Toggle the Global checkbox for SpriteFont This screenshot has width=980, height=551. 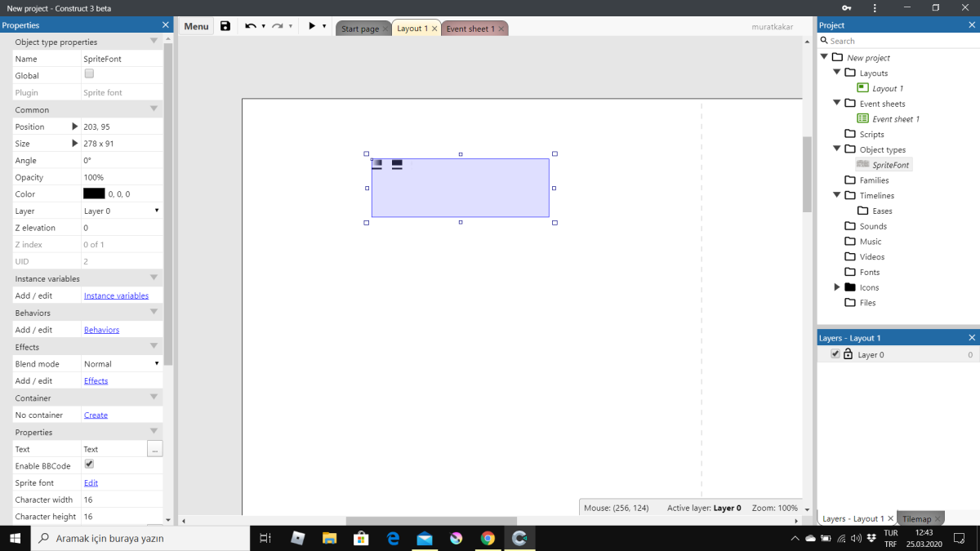pyautogui.click(x=87, y=75)
